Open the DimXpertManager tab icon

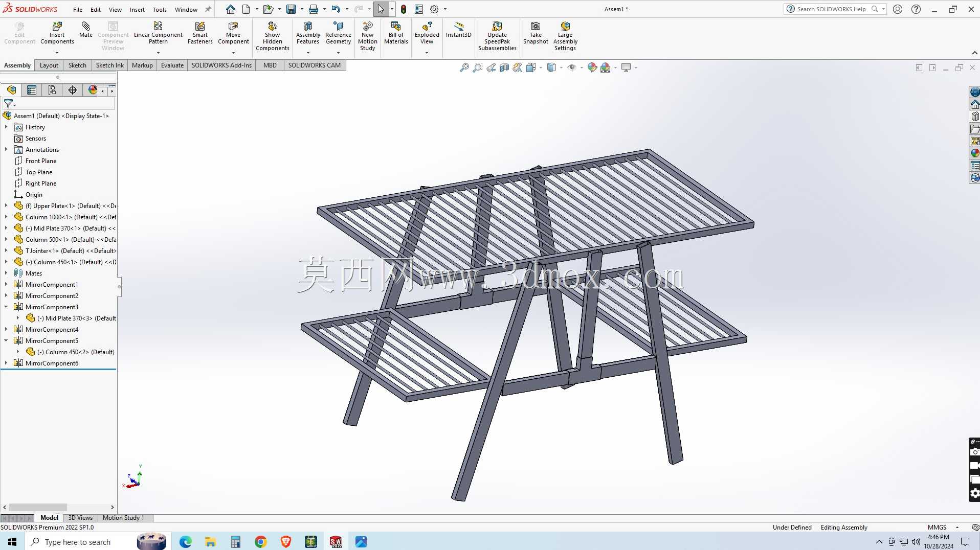(x=73, y=90)
